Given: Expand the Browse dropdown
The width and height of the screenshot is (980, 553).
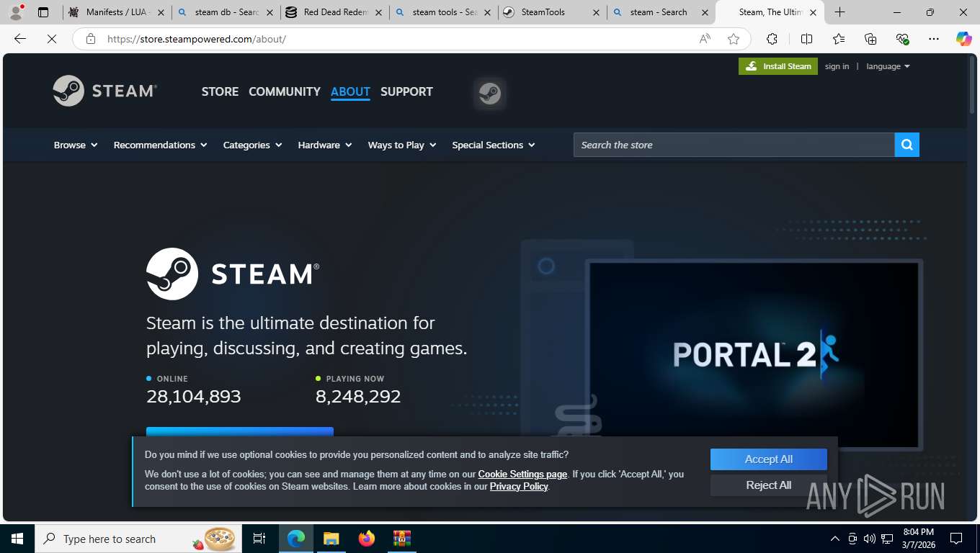Looking at the screenshot, I should (76, 145).
